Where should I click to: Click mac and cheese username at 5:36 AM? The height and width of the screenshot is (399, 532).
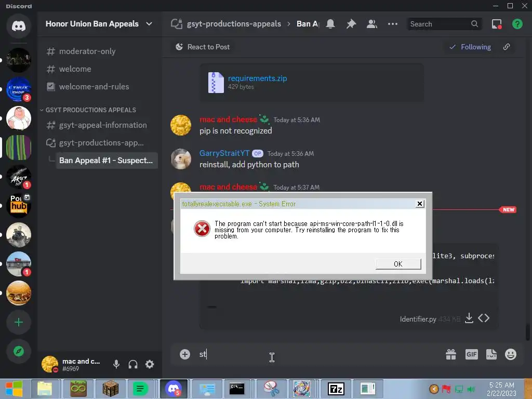[229, 119]
